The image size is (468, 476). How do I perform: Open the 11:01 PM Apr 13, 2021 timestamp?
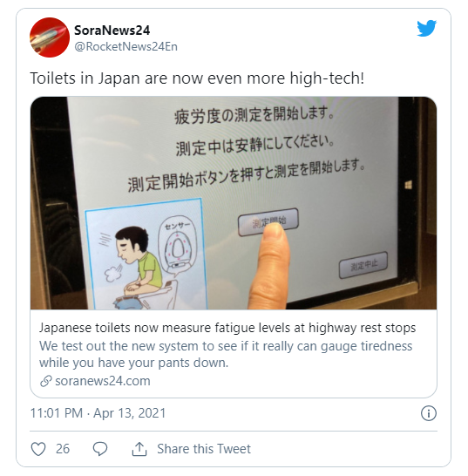pyautogui.click(x=98, y=413)
